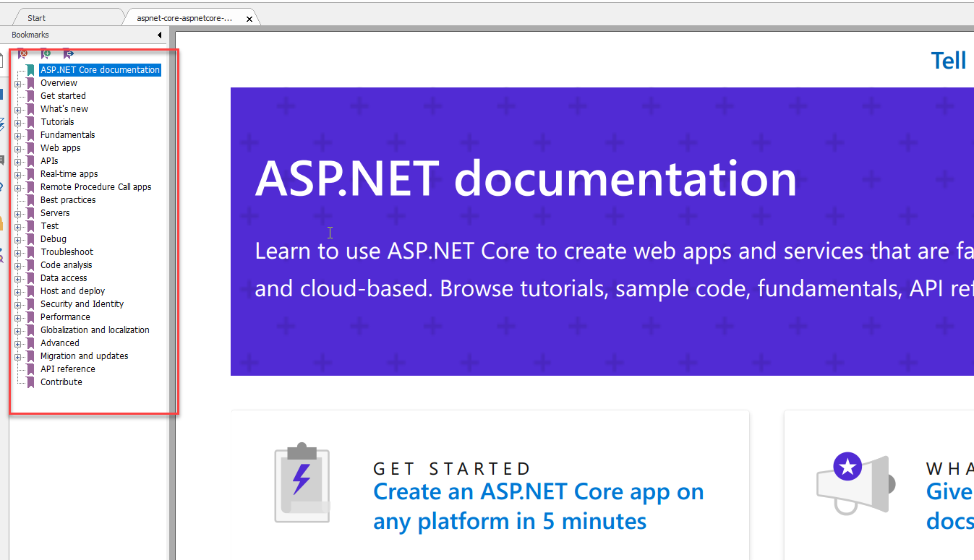Viewport: 974px width, 560px height.
Task: Click the bookmark with arrow toolbar icon
Action: 68,53
